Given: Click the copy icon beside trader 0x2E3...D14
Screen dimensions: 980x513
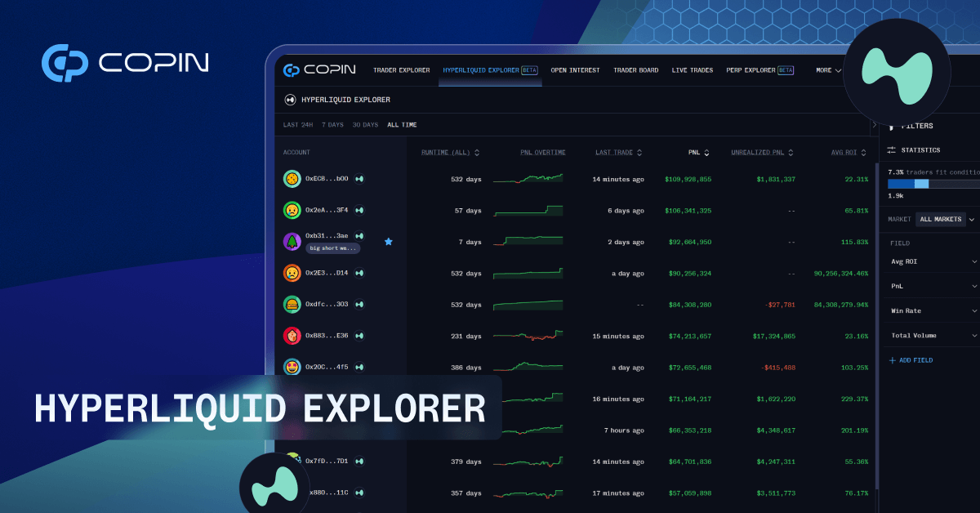Looking at the screenshot, I should click(359, 273).
